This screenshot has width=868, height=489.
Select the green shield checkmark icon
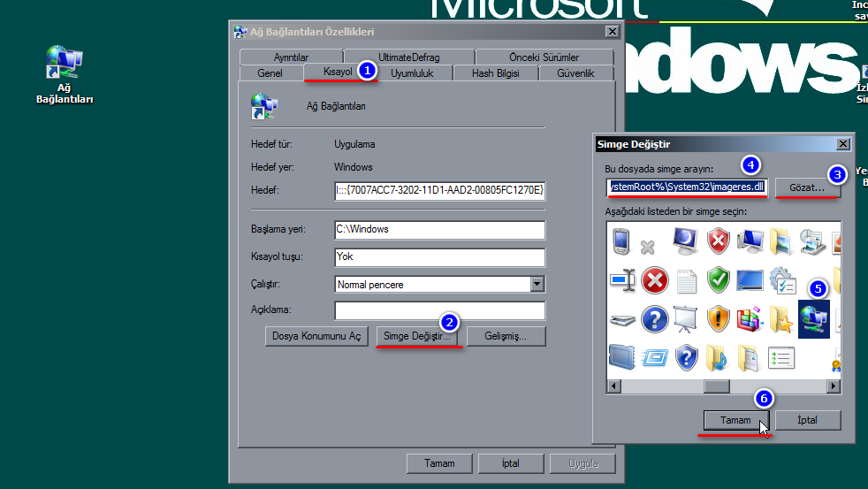(718, 280)
